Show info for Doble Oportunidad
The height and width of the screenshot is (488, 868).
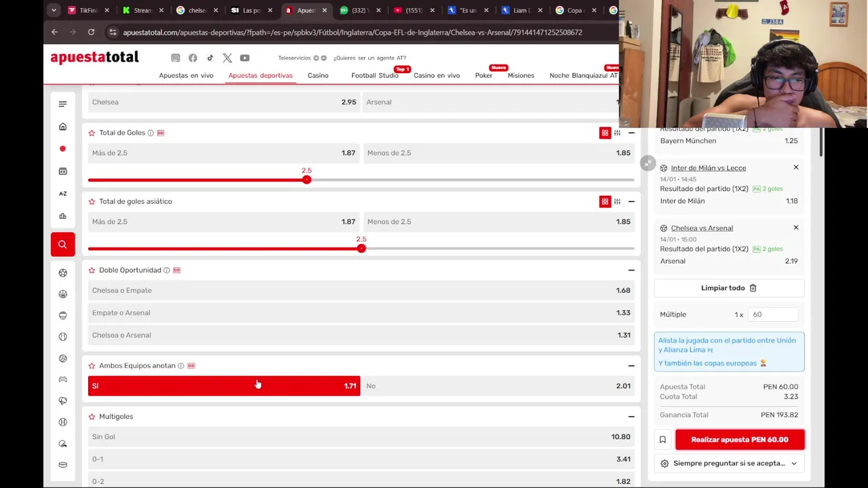(167, 270)
